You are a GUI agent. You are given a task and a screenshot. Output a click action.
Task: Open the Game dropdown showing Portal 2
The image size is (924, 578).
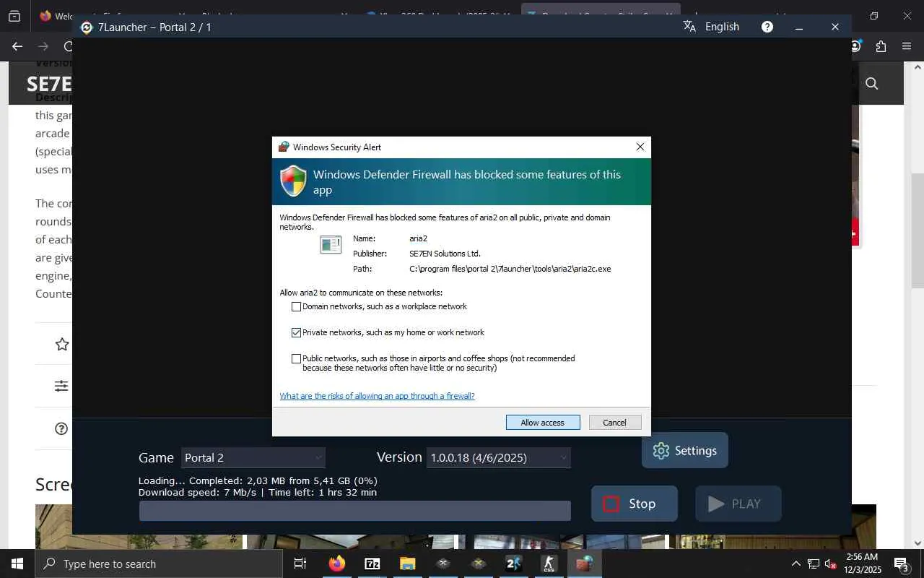[253, 457]
